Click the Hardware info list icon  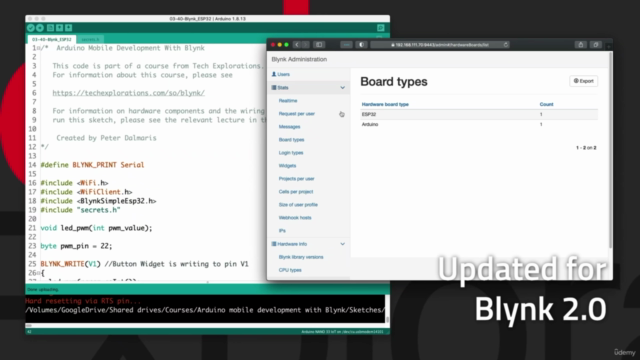[x=274, y=244]
